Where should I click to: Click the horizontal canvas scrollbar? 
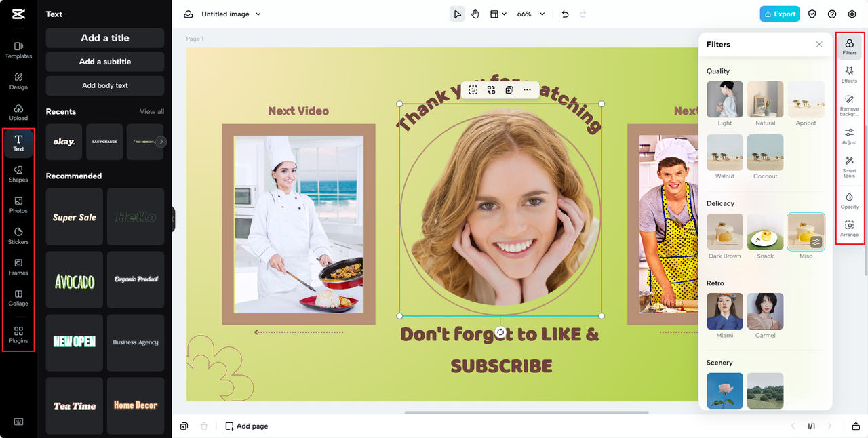tap(527, 412)
